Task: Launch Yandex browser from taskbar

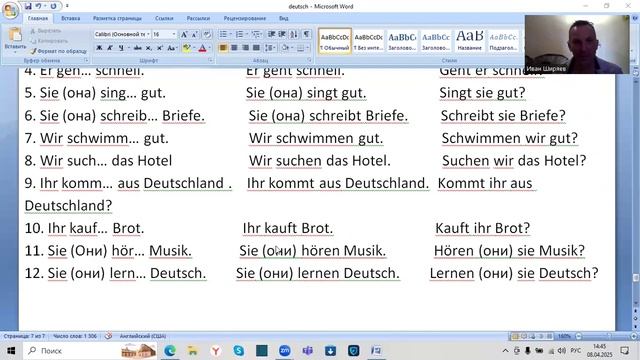Action: tap(216, 351)
